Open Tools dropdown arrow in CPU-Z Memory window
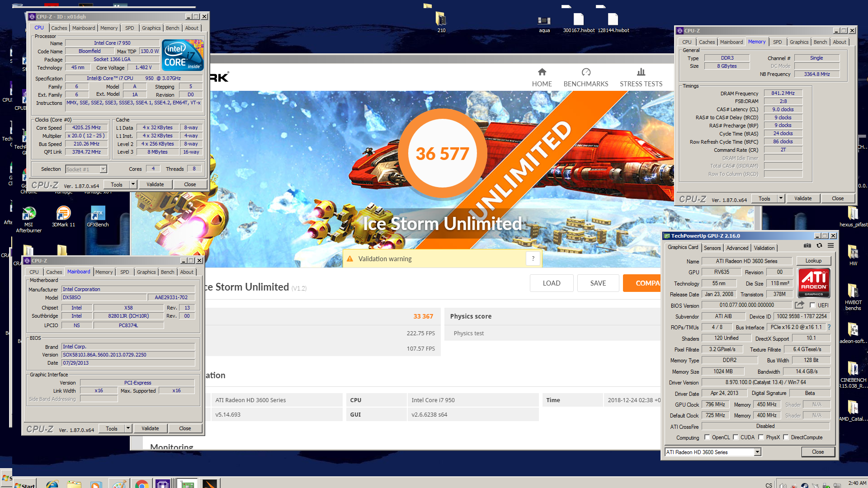 [781, 198]
